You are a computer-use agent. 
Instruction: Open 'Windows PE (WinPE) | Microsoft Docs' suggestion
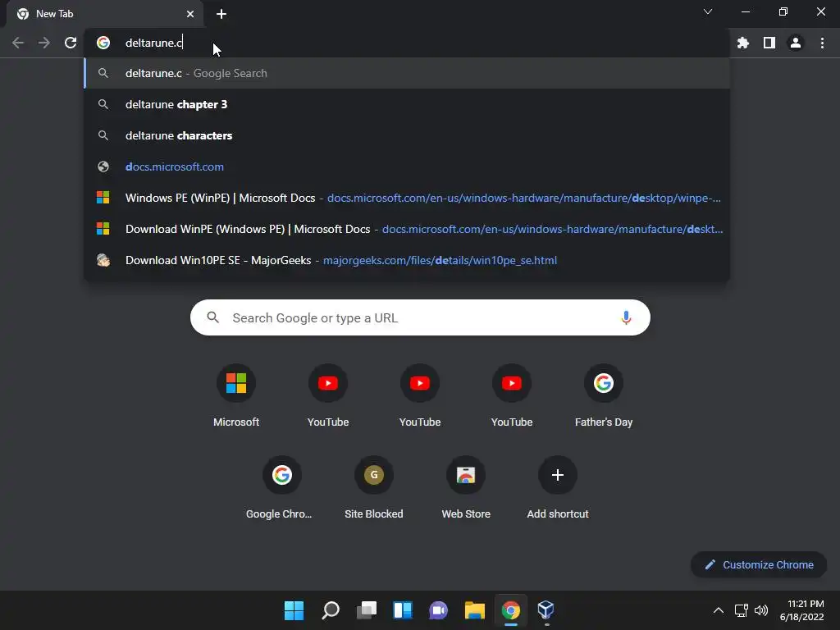tap(407, 198)
